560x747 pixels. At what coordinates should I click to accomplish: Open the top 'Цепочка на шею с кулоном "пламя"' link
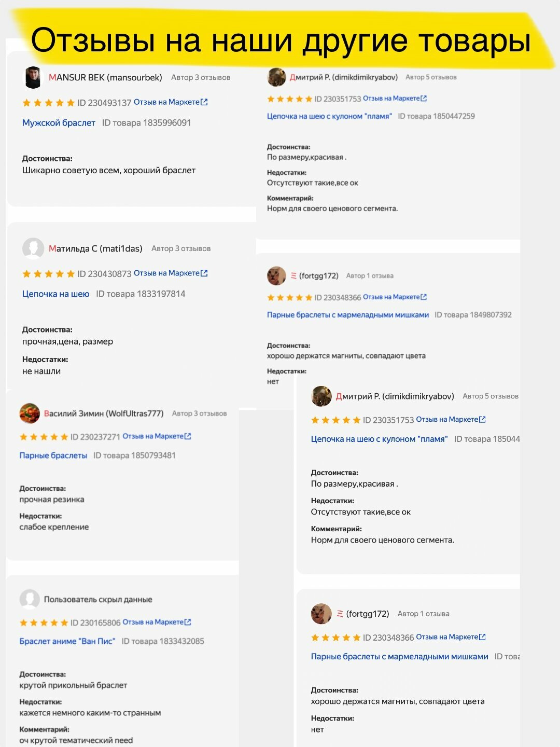tap(329, 116)
